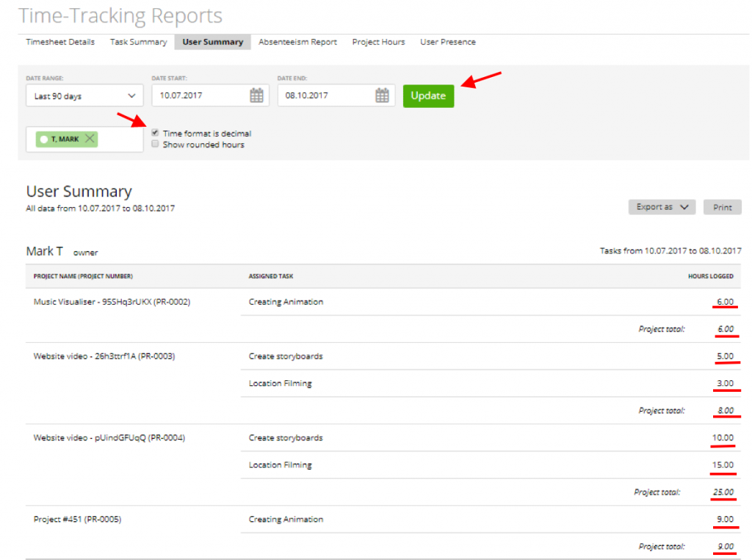752x560 pixels.
Task: Remove the 'T, Mark' filter chip
Action: [x=91, y=138]
